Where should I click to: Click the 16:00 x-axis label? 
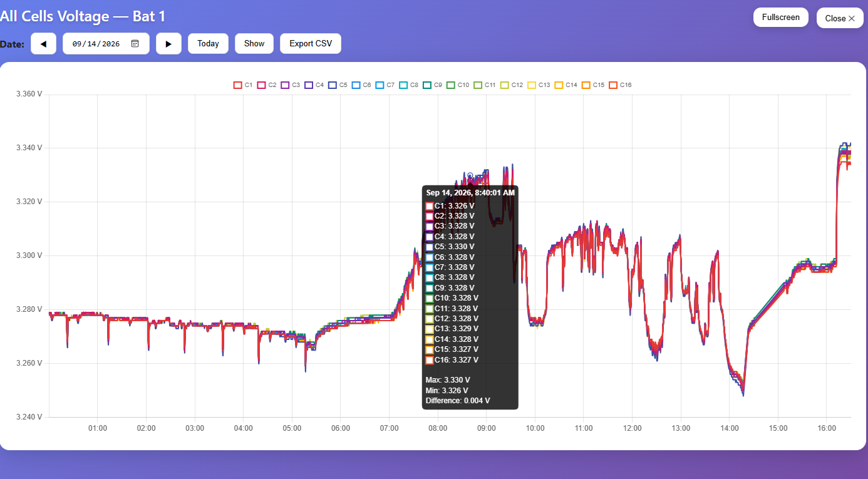(x=827, y=428)
